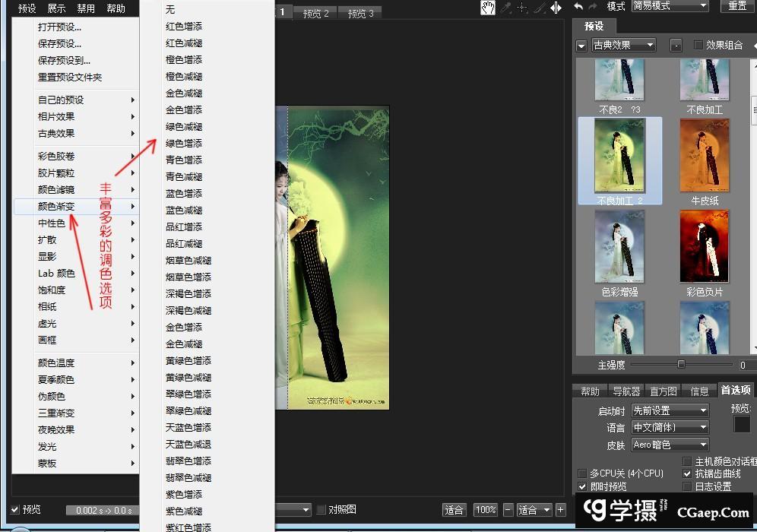Click the zoom-in plus button
Image resolution: width=757 pixels, height=532 pixels.
click(561, 509)
